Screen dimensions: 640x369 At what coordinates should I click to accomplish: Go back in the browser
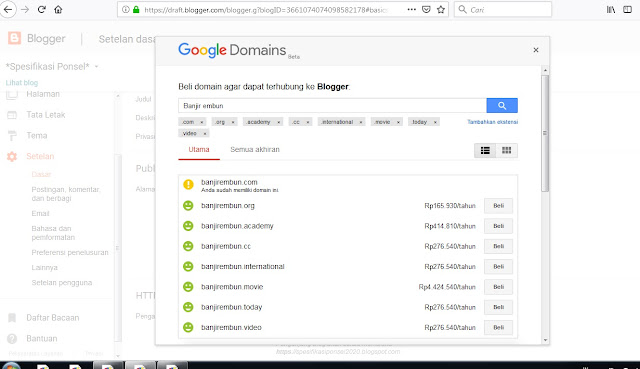8,9
